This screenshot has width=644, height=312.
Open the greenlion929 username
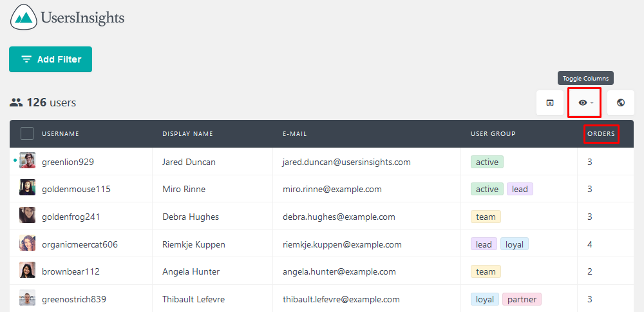point(68,162)
